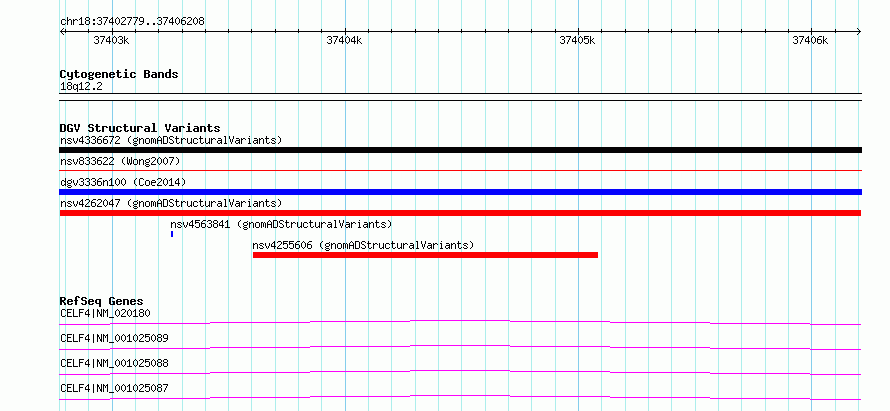Click the 37404k ruler tick label

tap(344, 40)
